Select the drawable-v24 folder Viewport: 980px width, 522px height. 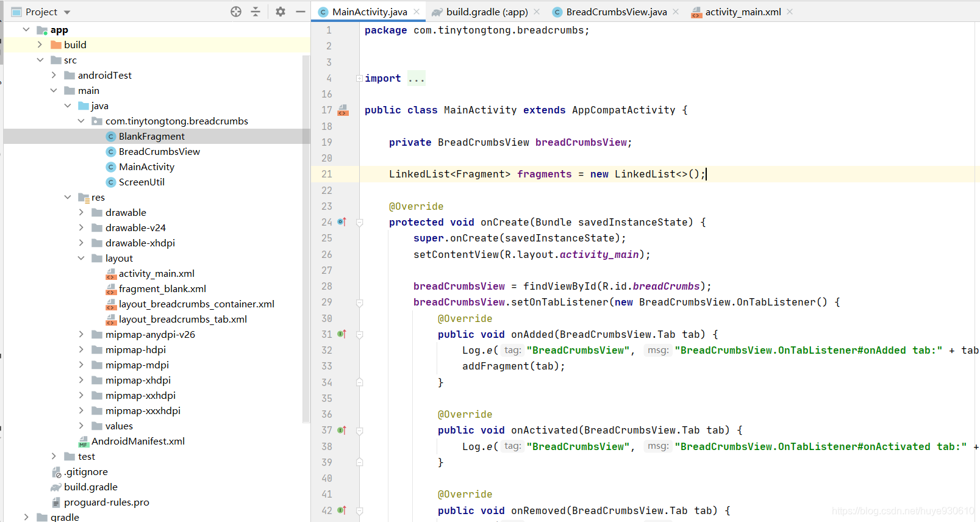tap(135, 227)
